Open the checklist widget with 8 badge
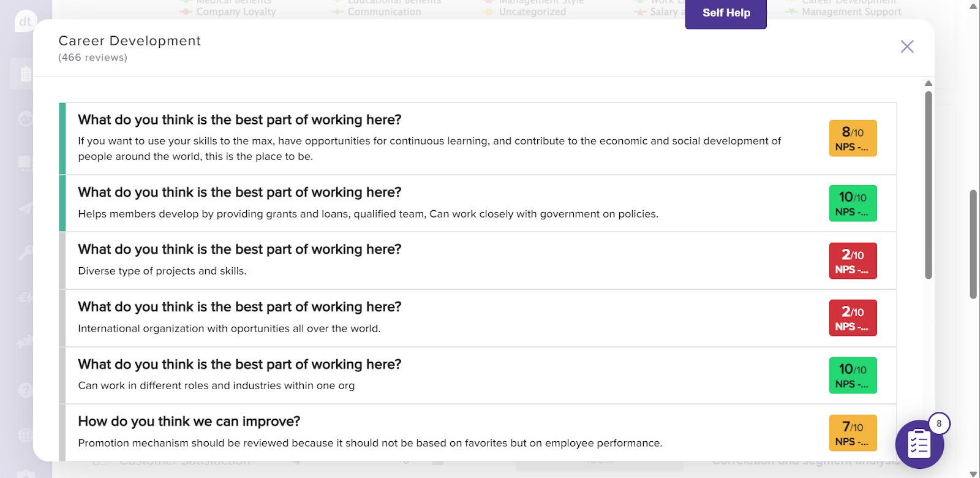Viewport: 980px width, 478px height. click(919, 444)
